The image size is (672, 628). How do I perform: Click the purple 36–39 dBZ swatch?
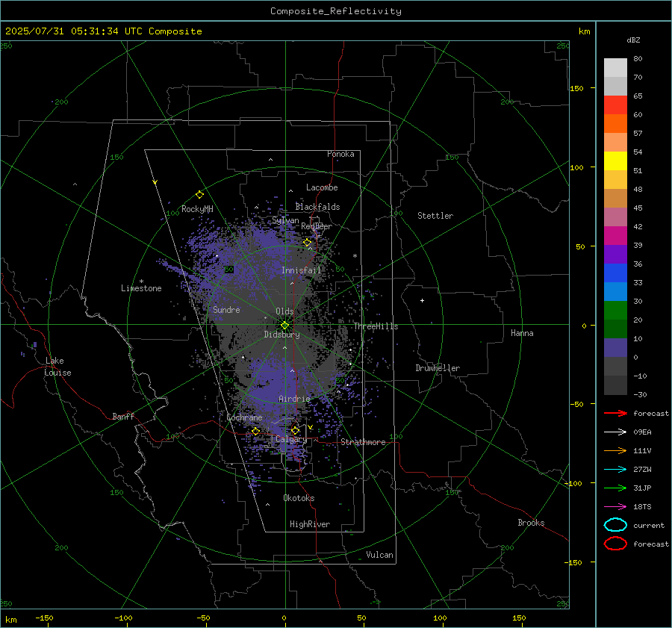coord(615,254)
